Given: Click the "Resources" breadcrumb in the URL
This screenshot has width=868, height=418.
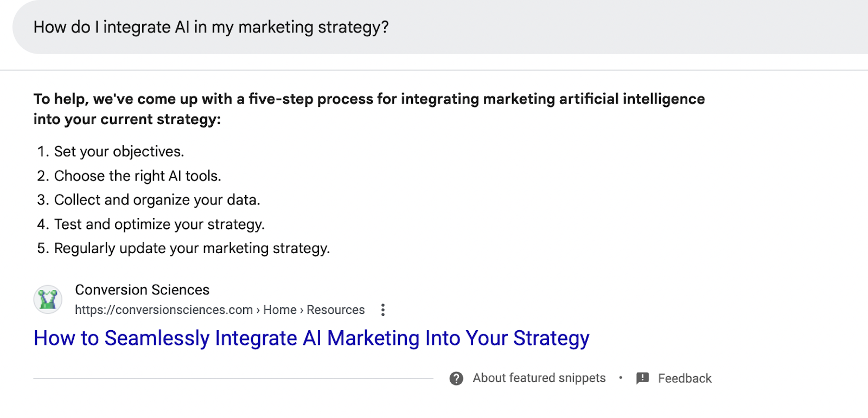Looking at the screenshot, I should coord(336,310).
